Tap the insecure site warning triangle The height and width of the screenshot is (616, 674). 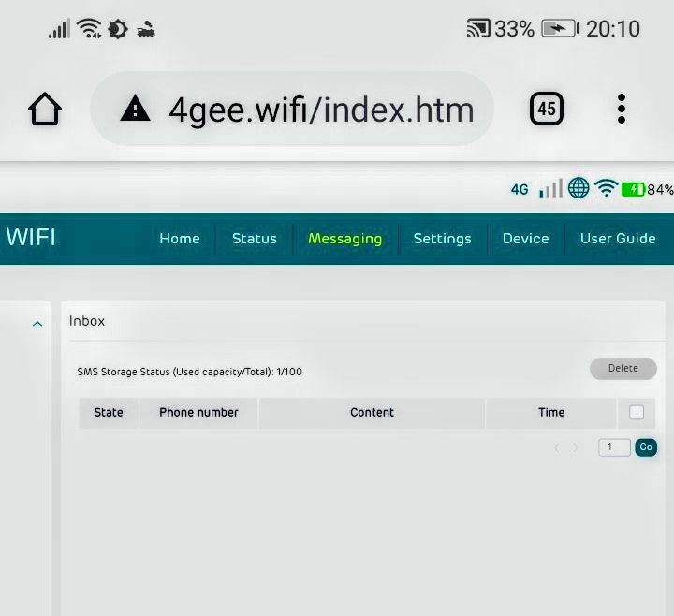(135, 109)
